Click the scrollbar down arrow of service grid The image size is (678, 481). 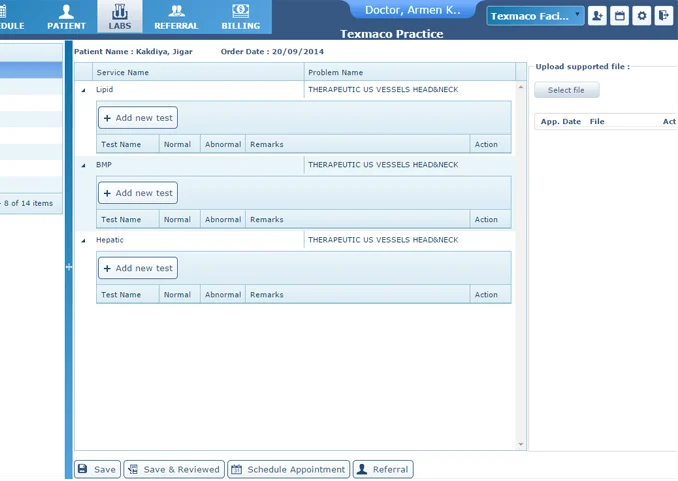click(x=521, y=444)
